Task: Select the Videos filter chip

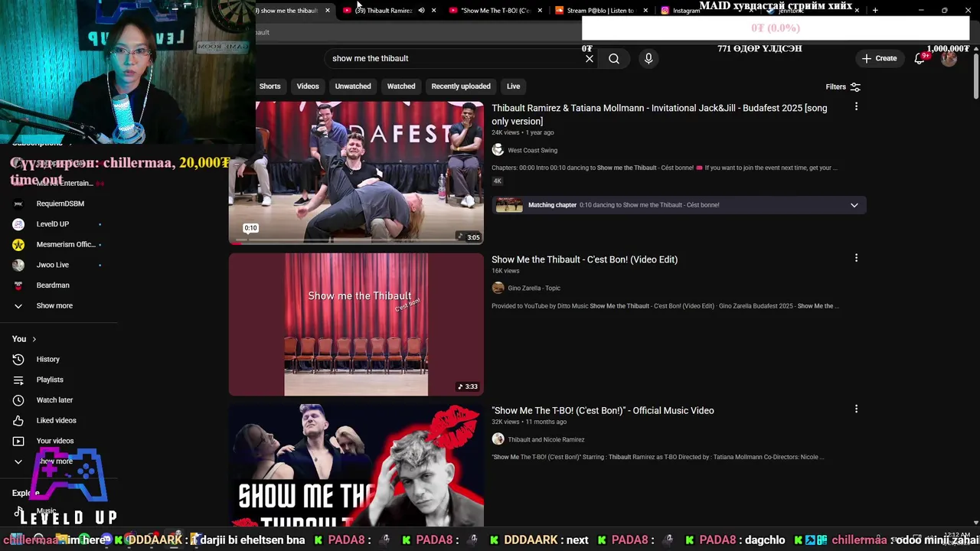Action: (x=308, y=86)
